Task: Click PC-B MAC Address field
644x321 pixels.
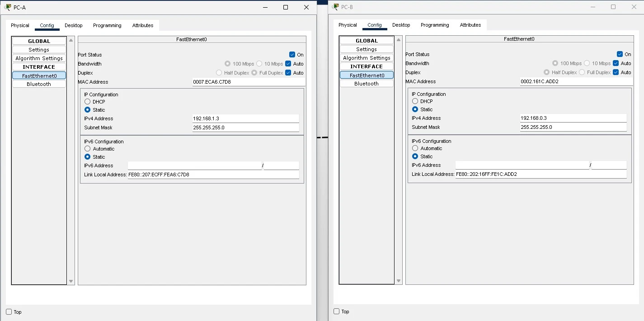Action: 576,82
